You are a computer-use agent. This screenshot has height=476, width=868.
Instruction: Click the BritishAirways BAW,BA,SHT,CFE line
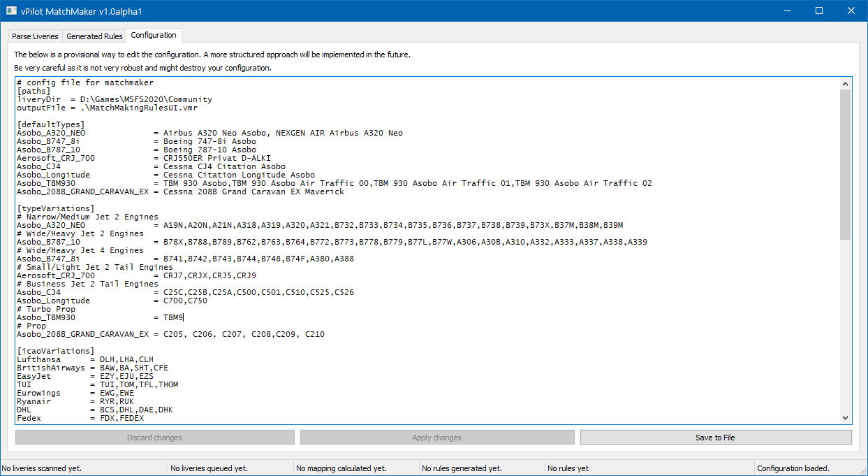tap(93, 368)
